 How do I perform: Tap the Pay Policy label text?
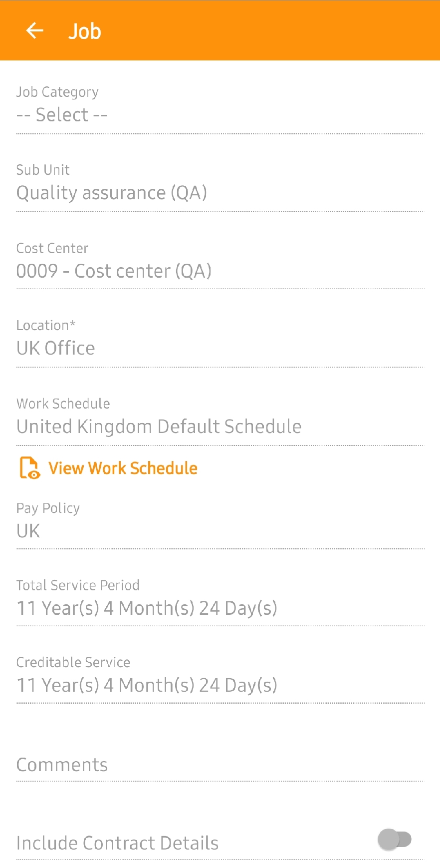point(48,508)
